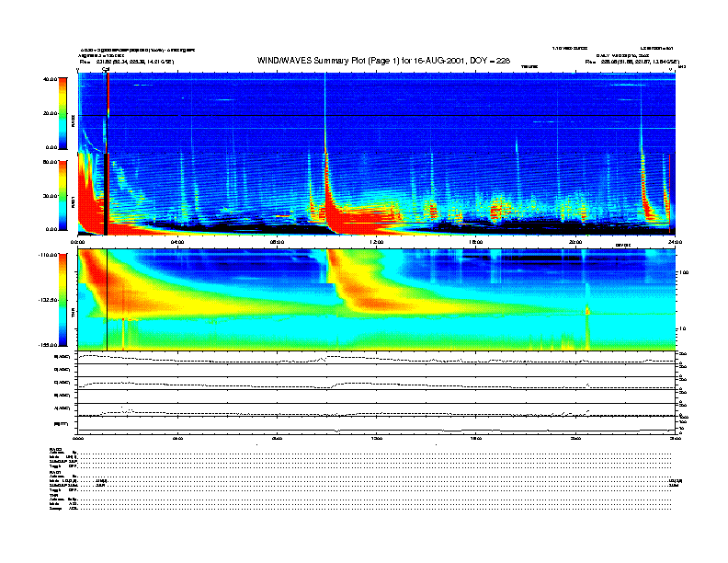Image resolution: width=728 pixels, height=563 pixels.
Task: Click the 20.00 label on RAD2 scale
Action: (x=50, y=113)
